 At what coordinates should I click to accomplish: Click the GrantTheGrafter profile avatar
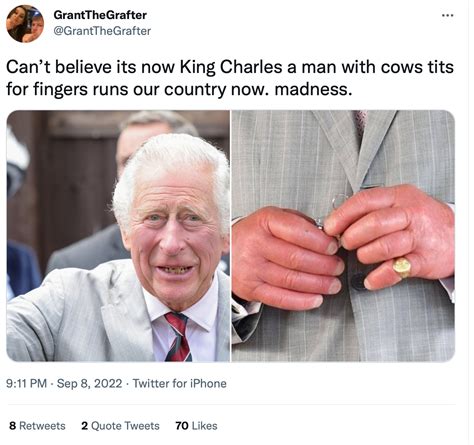pyautogui.click(x=25, y=24)
